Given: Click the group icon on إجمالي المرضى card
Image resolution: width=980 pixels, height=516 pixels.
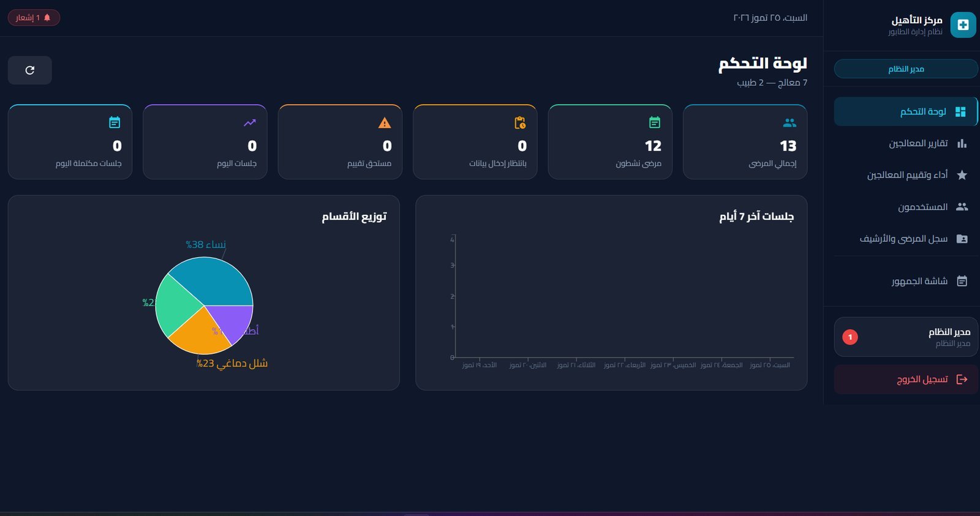Looking at the screenshot, I should tap(790, 123).
